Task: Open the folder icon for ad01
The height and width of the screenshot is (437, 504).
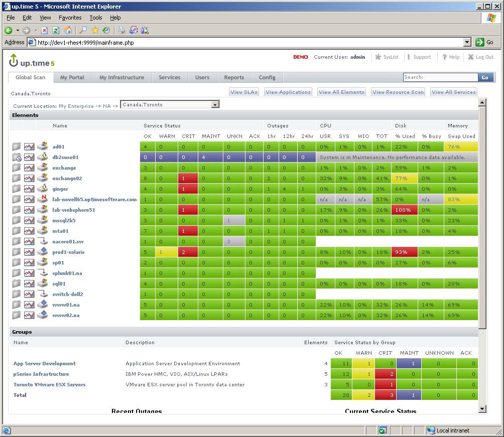Action: pyautogui.click(x=17, y=147)
